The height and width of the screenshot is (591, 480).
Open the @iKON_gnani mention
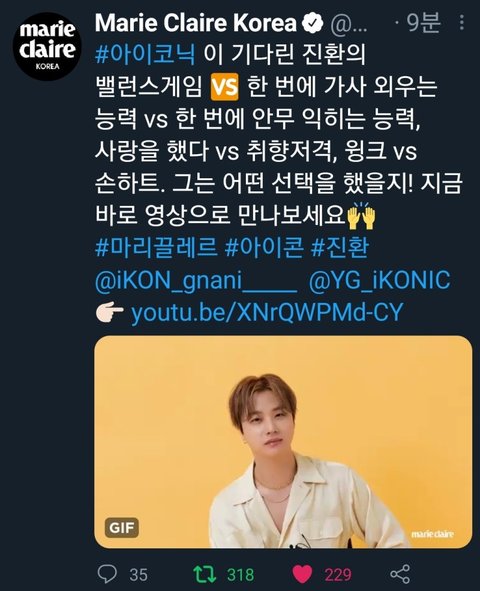tap(196, 281)
